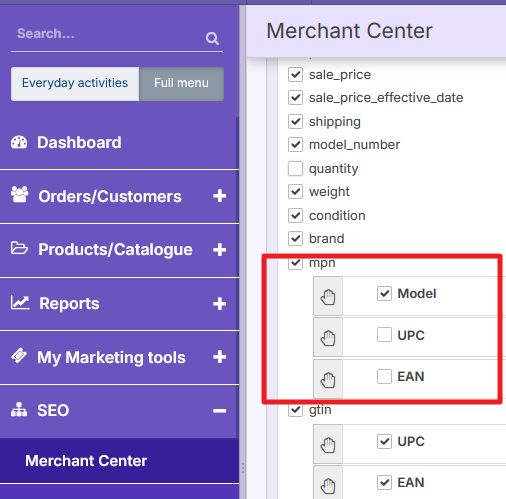The width and height of the screenshot is (506, 499).
Task: Expand Reports with plus icon
Action: [x=220, y=304]
